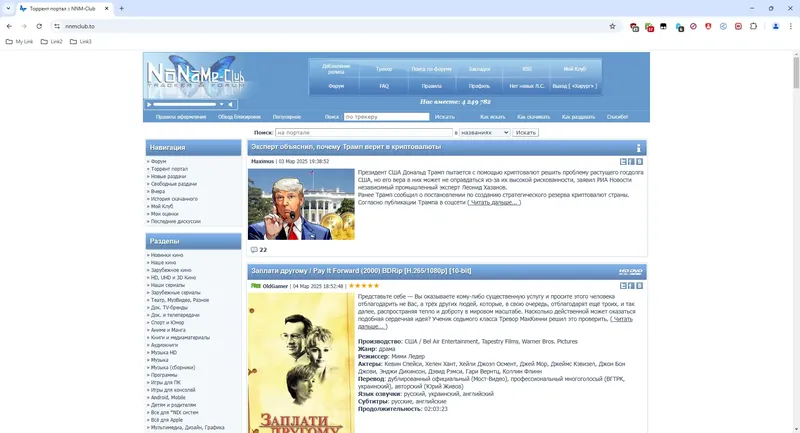Viewport: 800px width, 433px height.
Task: Bookmark this page with the star icon
Action: tap(612, 27)
